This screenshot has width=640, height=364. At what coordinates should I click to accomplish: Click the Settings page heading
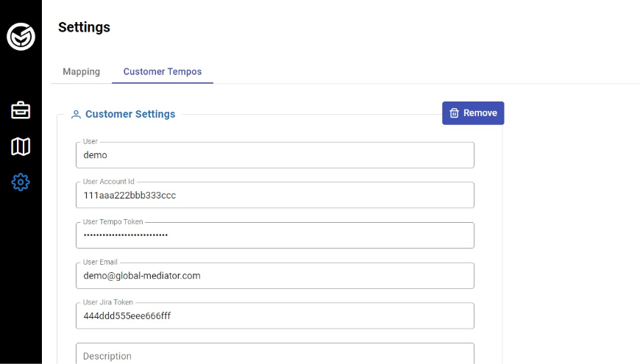click(x=84, y=27)
